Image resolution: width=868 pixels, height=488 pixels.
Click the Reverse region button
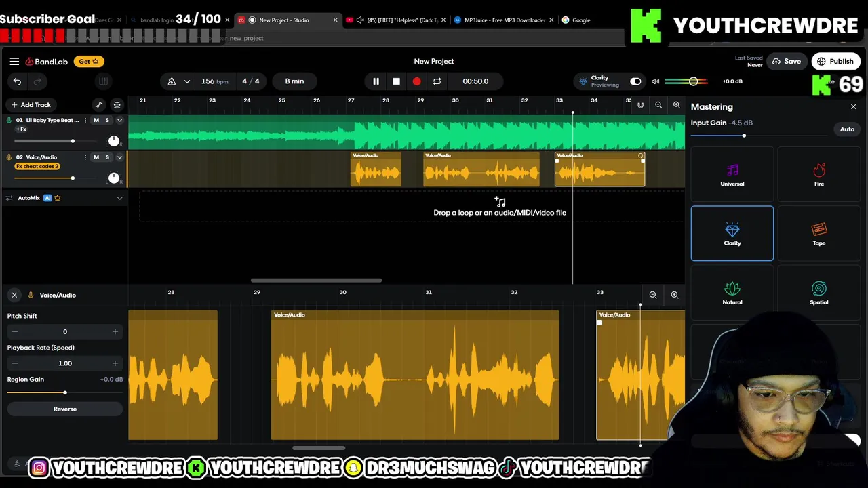(65, 409)
